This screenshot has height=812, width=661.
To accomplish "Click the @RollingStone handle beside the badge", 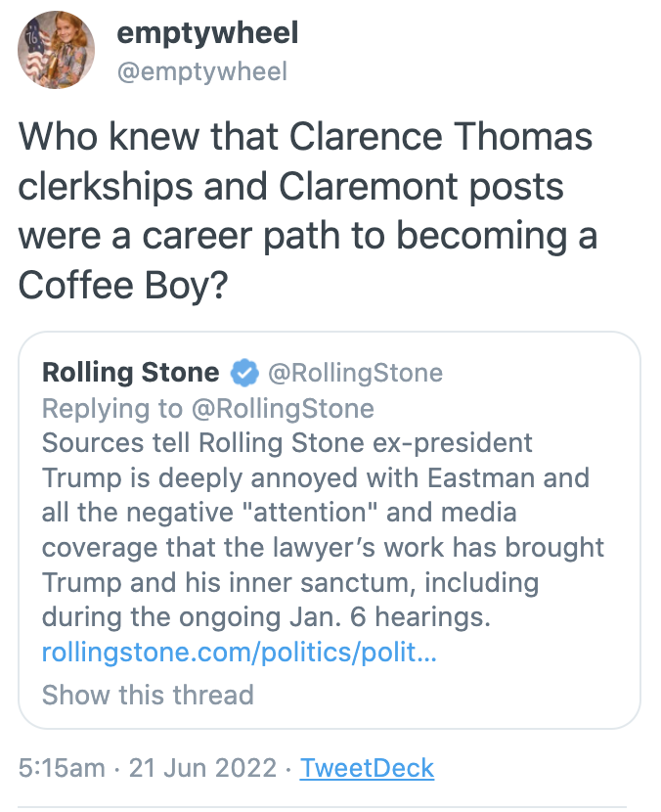I will pos(355,373).
